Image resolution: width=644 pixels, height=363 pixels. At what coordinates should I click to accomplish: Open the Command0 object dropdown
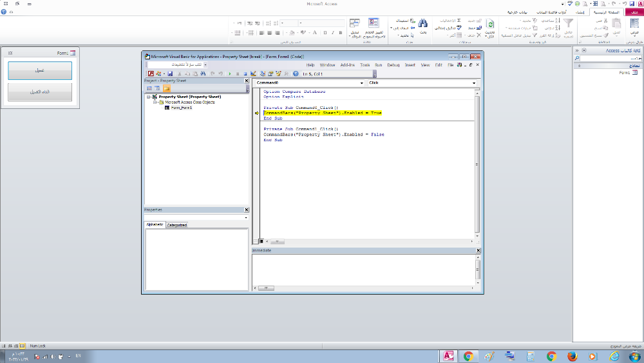click(361, 83)
